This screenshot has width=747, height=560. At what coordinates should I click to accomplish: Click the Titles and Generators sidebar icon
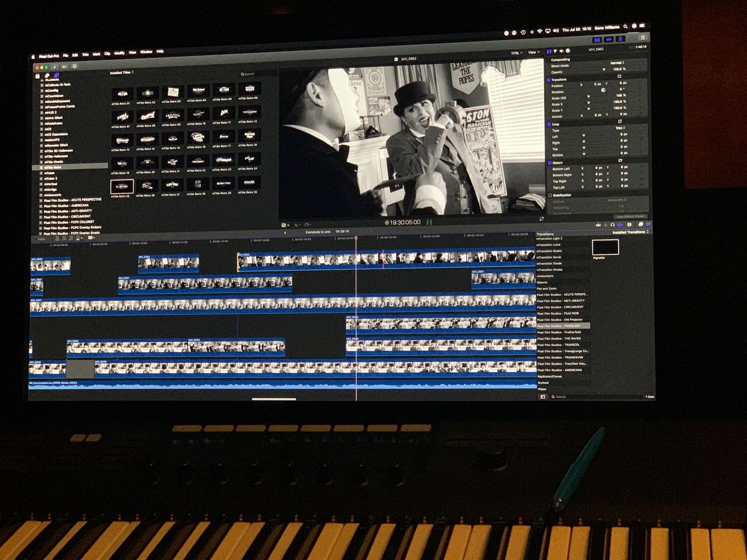click(56, 75)
